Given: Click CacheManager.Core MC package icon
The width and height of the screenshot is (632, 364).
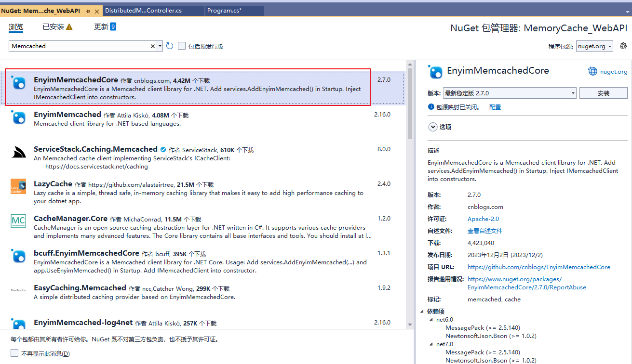Looking at the screenshot, I should tap(18, 221).
